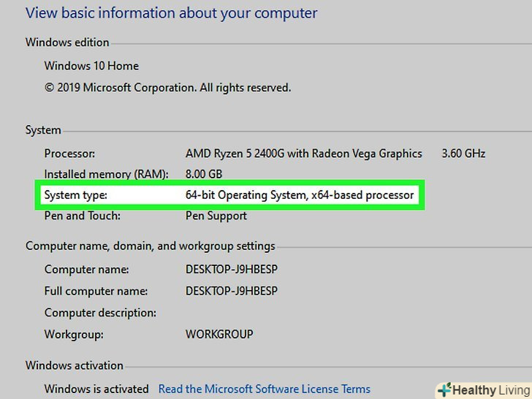Click the 'View basic information about your computer' heading
Screen dimensions: 532x399
172,13
